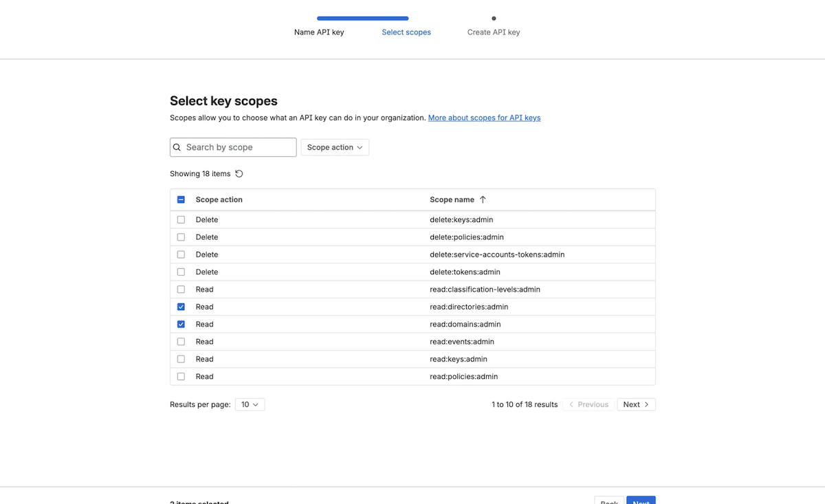
Task: Check the delete:keys:admin scope
Action: pyautogui.click(x=181, y=219)
